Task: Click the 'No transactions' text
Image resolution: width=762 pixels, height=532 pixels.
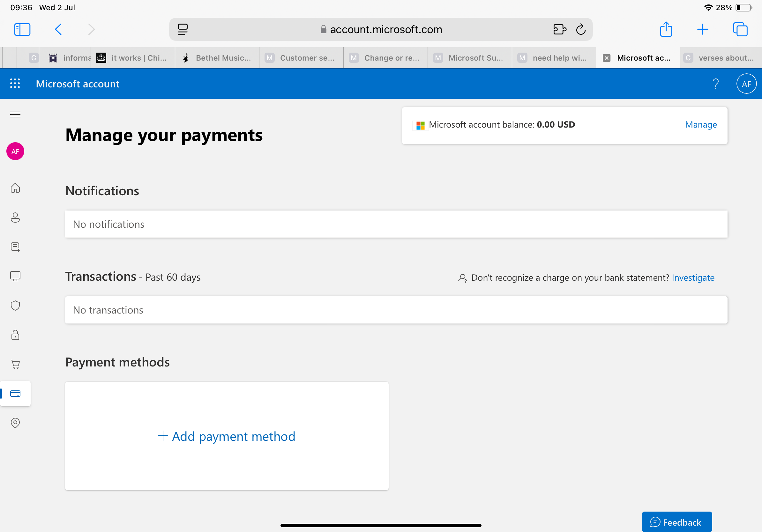Action: click(108, 310)
